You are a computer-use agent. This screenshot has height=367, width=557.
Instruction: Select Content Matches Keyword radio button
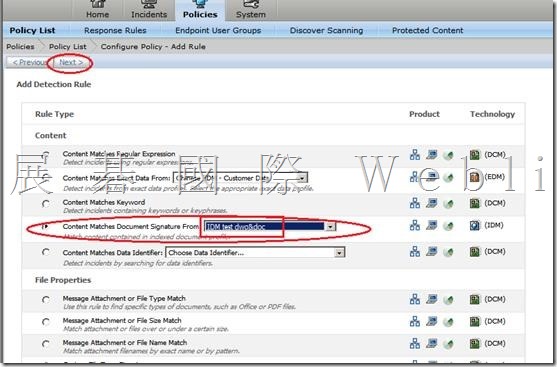46,204
